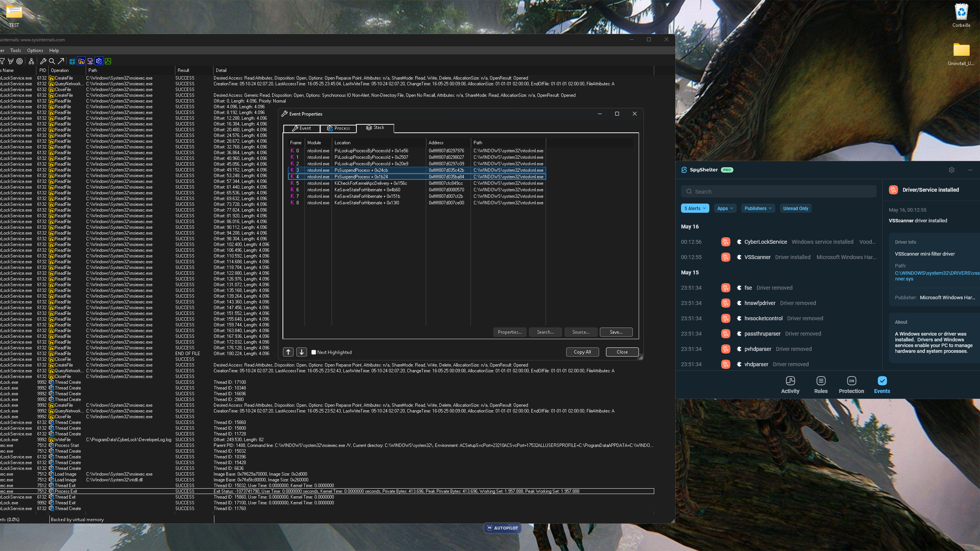The image size is (980, 551).
Task: Open the Help menu in Process Monitor
Action: [54, 51]
